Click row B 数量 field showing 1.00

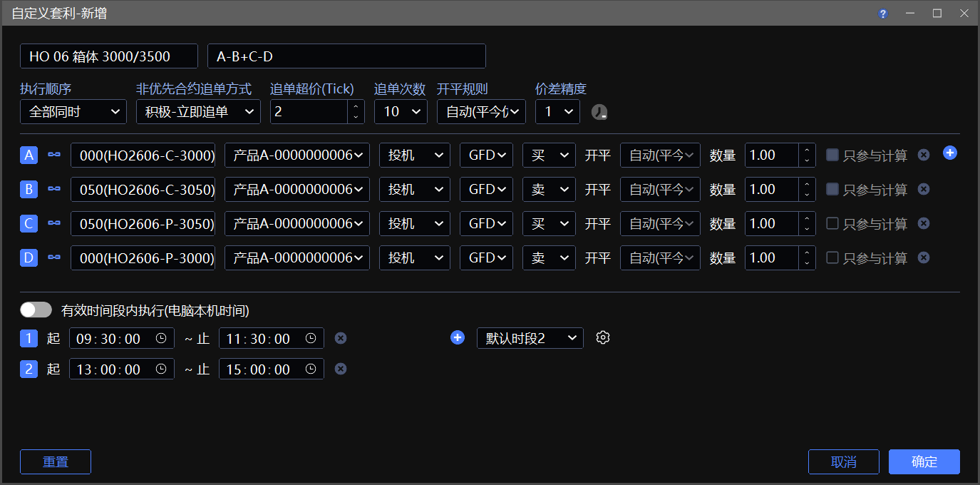pos(773,189)
